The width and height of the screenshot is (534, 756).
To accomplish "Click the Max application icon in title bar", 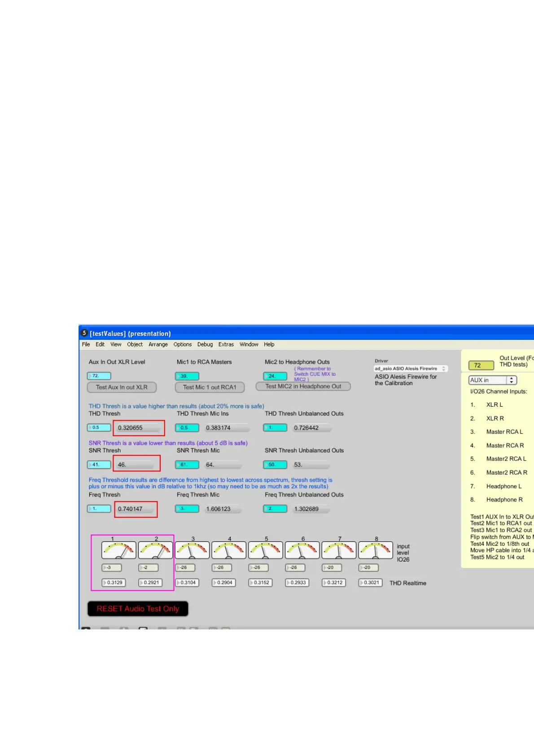I will click(x=84, y=333).
